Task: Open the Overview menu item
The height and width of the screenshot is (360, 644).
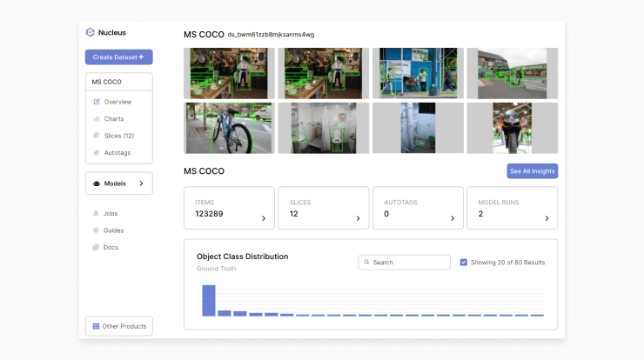Action: [x=118, y=102]
